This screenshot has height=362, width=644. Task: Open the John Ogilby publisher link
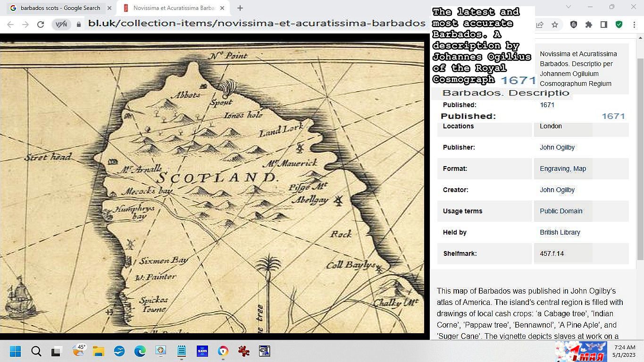point(557,147)
